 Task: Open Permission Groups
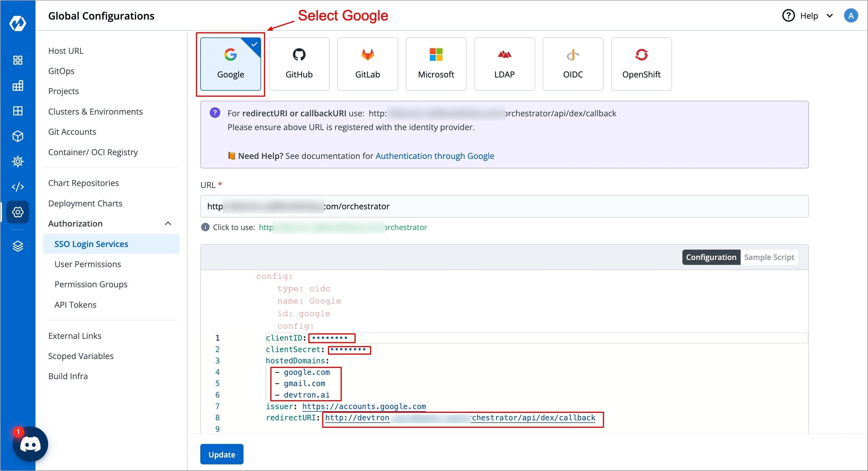pos(91,284)
